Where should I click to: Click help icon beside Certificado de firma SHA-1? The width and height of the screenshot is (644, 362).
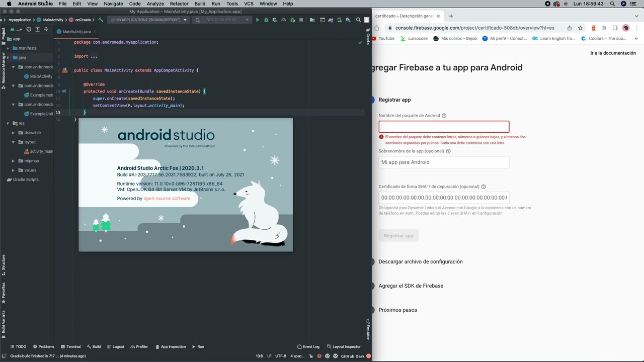(484, 187)
